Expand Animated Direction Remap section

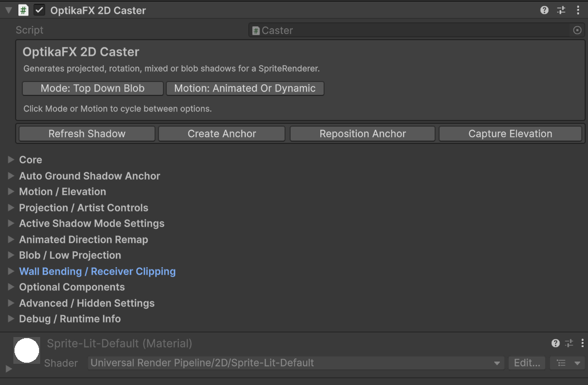click(x=11, y=239)
